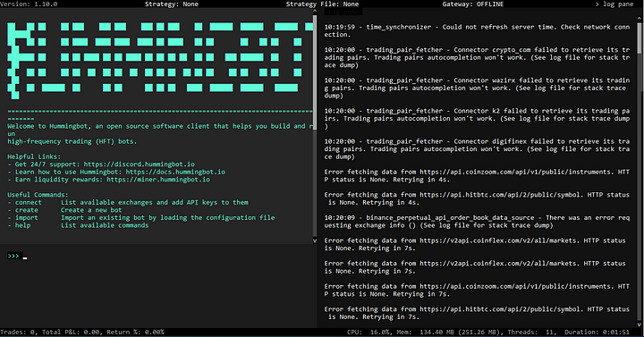The width and height of the screenshot is (644, 337).
Task: Click the digifinex connector failure log entry
Action: [x=477, y=149]
